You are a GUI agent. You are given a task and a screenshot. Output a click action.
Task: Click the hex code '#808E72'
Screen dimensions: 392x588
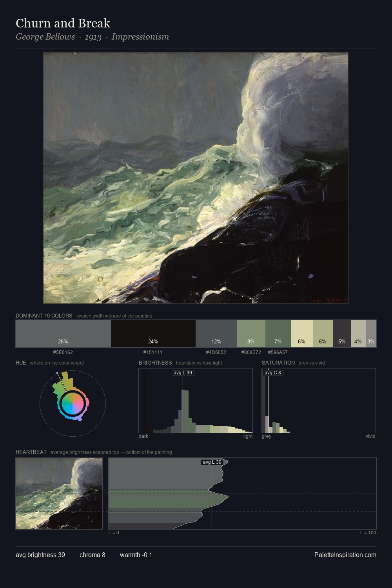pyautogui.click(x=251, y=352)
